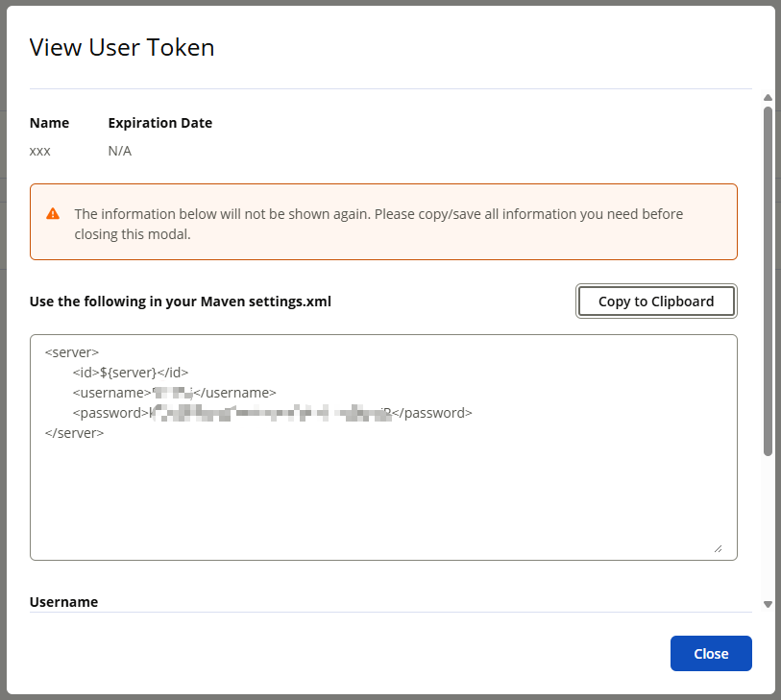Click the empty scrollbar track below thumb

pos(767,528)
